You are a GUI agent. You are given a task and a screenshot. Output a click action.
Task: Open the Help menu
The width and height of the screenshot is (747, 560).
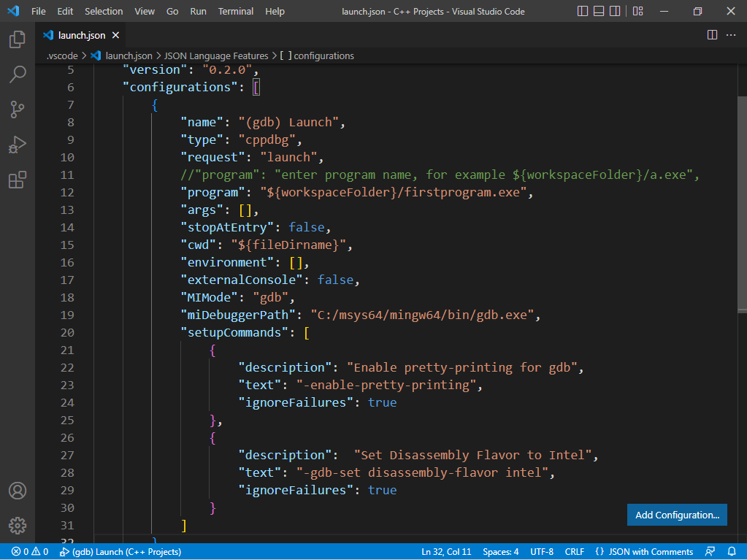275,12
